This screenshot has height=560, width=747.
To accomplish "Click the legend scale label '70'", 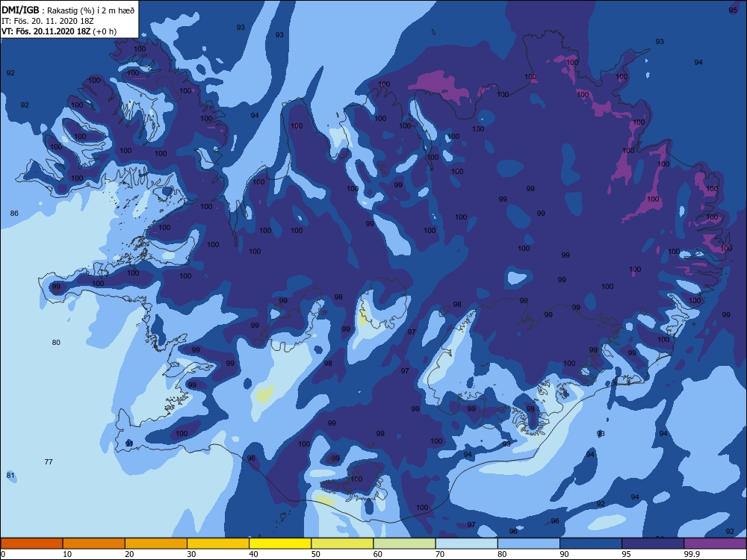I will point(440,554).
